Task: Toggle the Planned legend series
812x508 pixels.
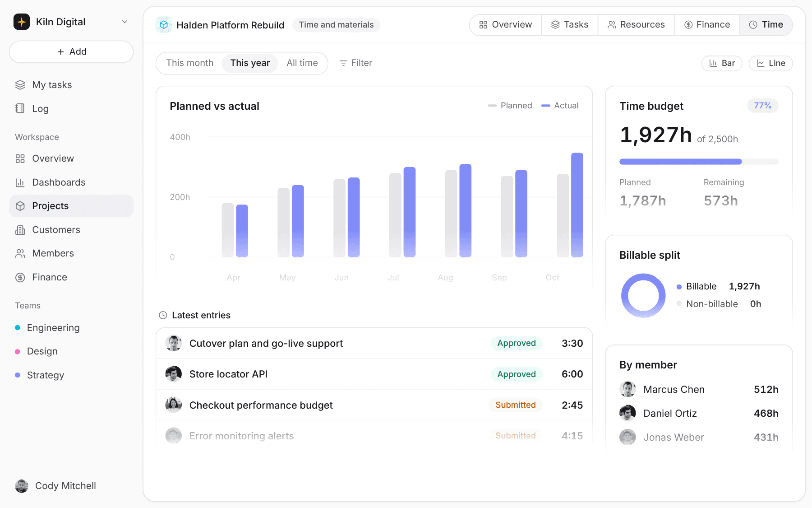Action: (510, 106)
